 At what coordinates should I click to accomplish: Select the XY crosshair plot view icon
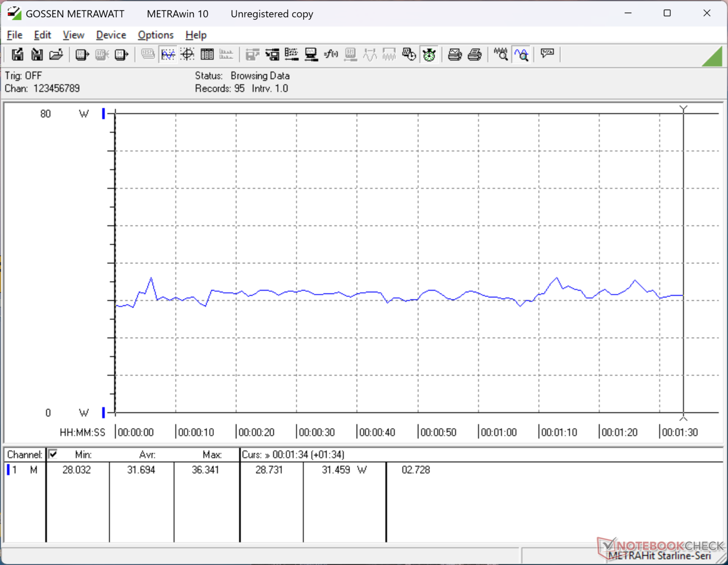click(188, 55)
